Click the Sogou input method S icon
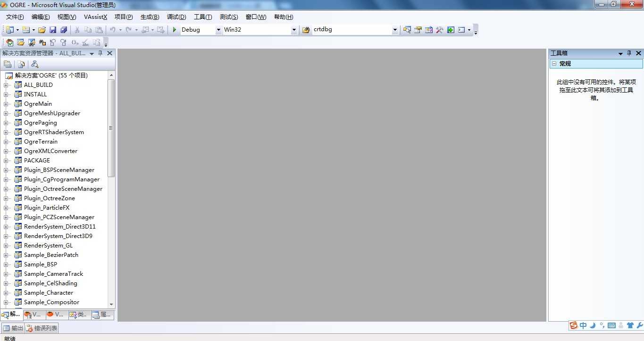Viewport: 644px width, 341px height. click(574, 325)
